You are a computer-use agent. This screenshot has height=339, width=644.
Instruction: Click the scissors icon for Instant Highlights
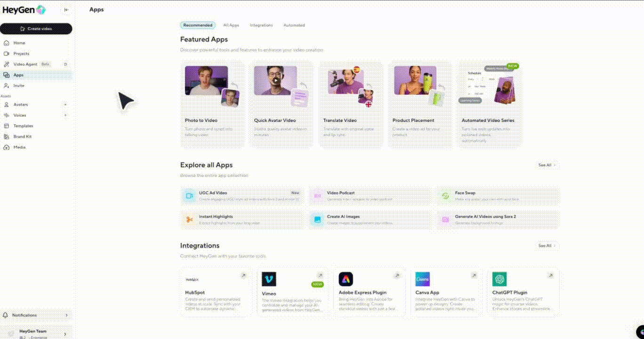(x=189, y=219)
